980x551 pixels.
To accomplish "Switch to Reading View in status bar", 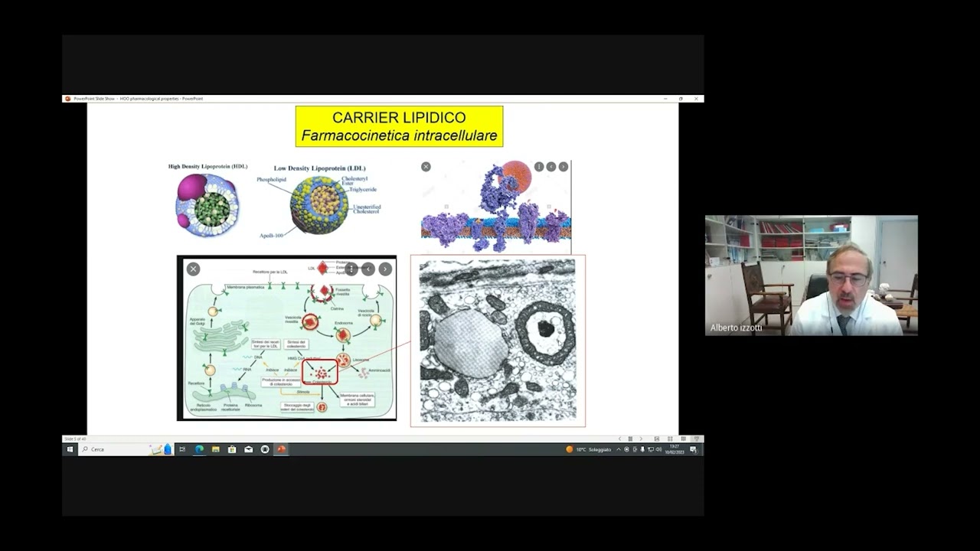I will (683, 439).
